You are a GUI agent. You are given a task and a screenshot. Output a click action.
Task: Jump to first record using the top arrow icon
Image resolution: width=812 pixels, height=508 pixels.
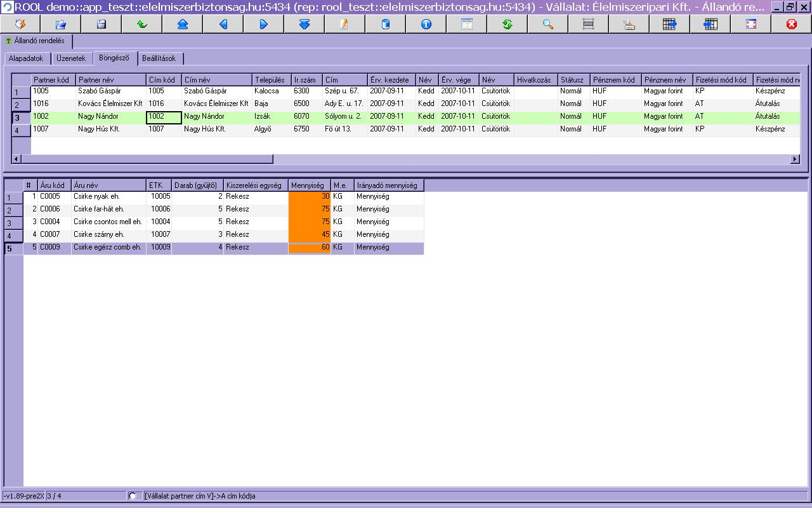182,24
